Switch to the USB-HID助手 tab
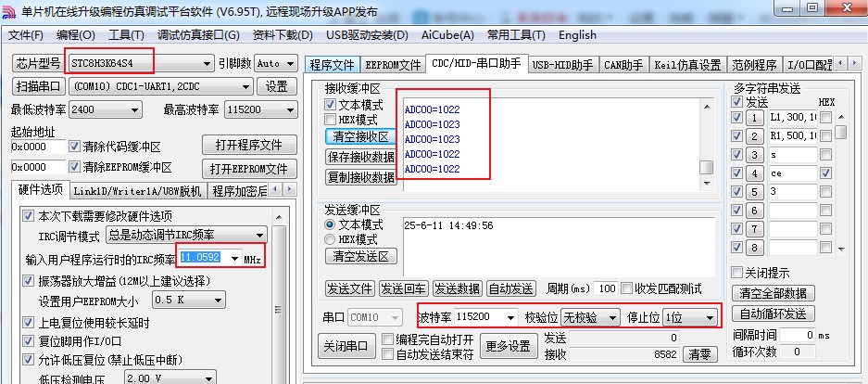Viewport: 868px width, 384px height. click(562, 65)
